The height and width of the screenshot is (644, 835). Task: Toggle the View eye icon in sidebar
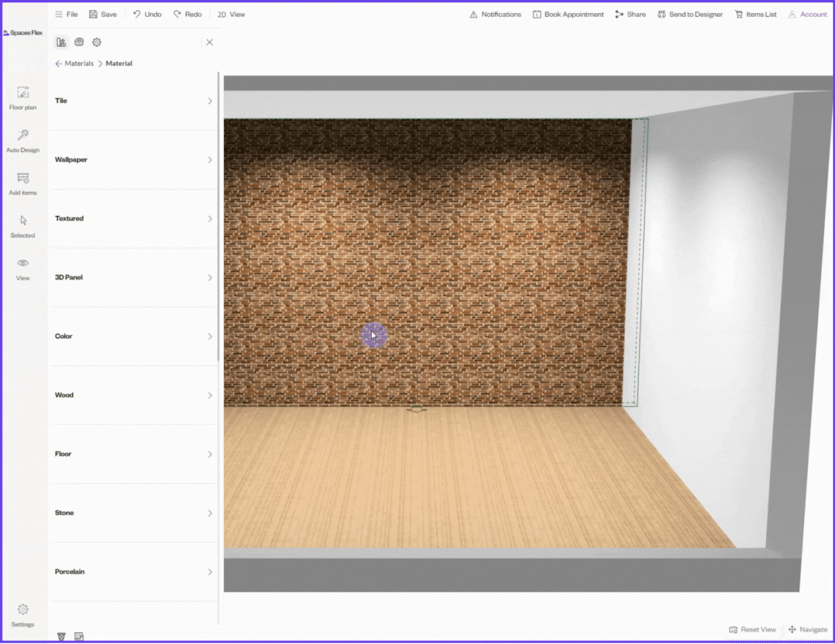point(23,263)
